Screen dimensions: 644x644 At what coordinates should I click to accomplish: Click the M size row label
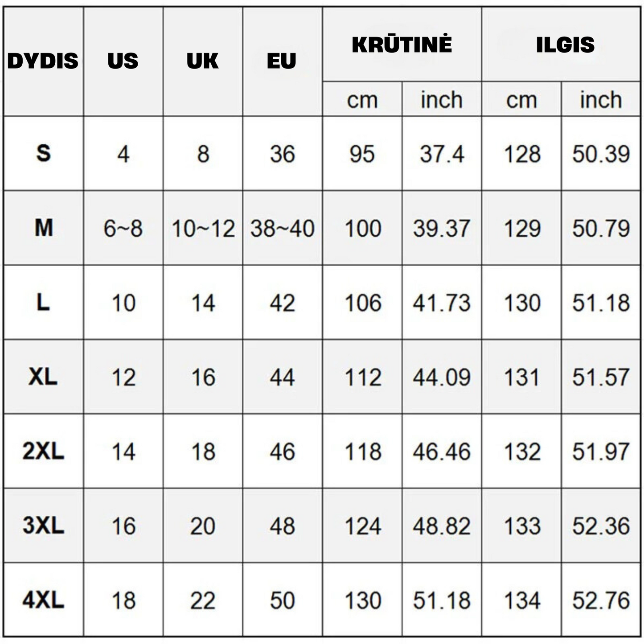(x=43, y=228)
